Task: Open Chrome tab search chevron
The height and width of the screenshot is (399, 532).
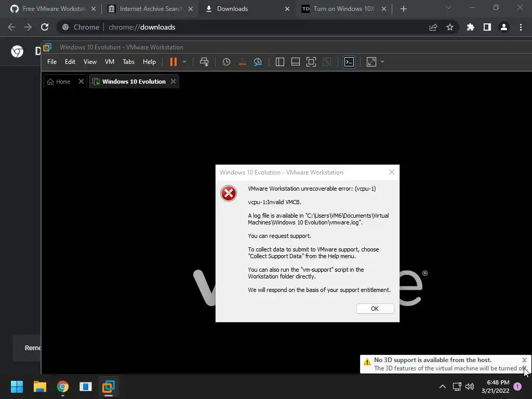Action: (x=448, y=7)
